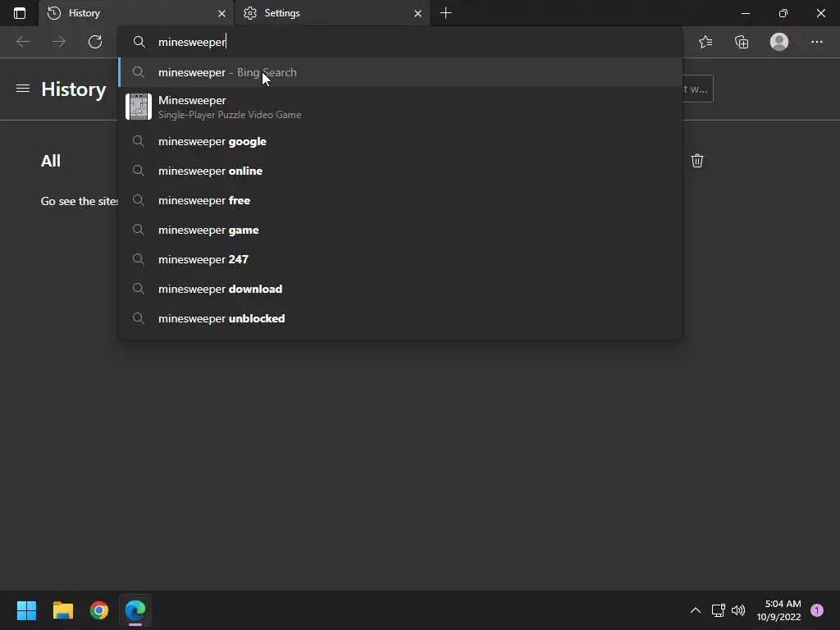This screenshot has width=840, height=630.
Task: Open the Windows Start menu
Action: tap(26, 610)
